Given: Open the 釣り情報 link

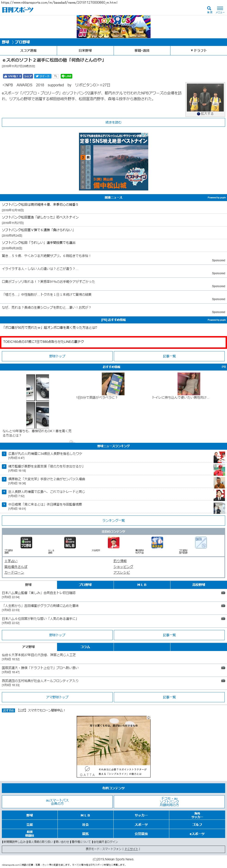Looking at the screenshot, I should point(120,561).
